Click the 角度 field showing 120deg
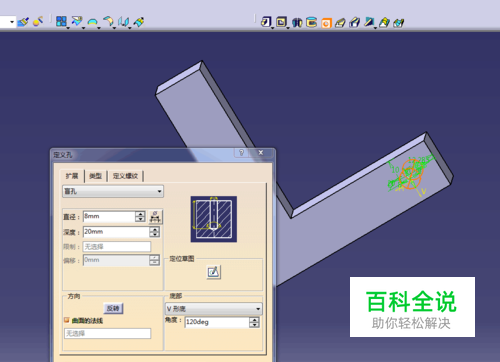 pos(217,322)
